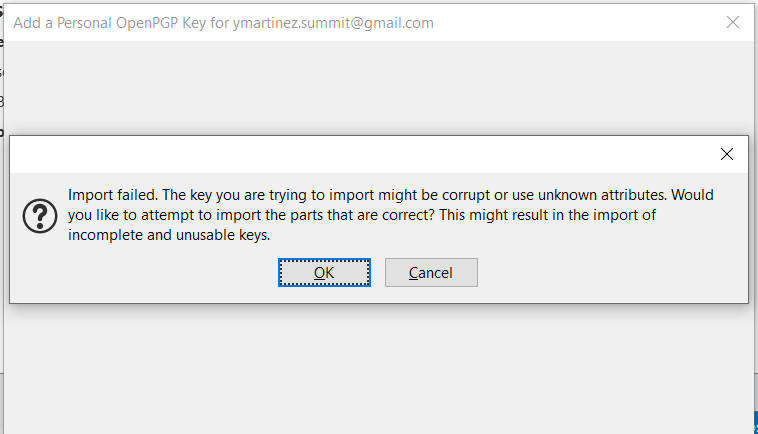Click the "incomplete and unusable keys" text line
758x434 pixels.
click(x=169, y=235)
